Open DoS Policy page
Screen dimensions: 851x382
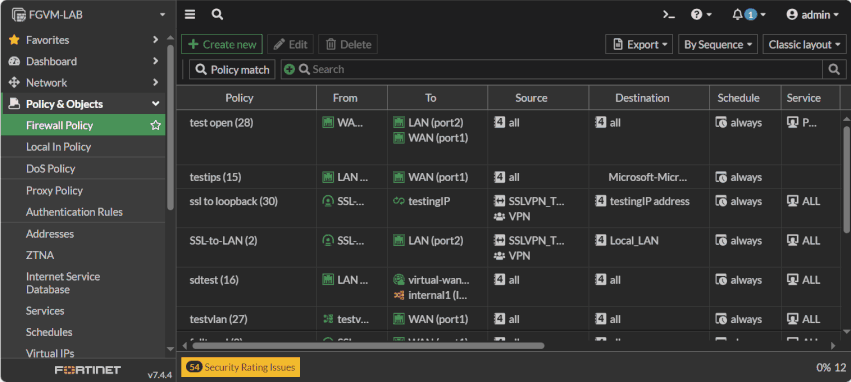point(50,169)
